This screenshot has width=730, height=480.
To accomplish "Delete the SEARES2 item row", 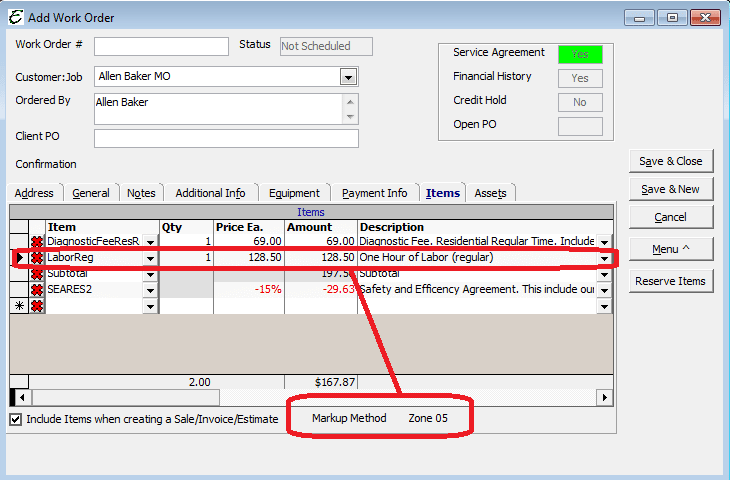I will coord(37,290).
